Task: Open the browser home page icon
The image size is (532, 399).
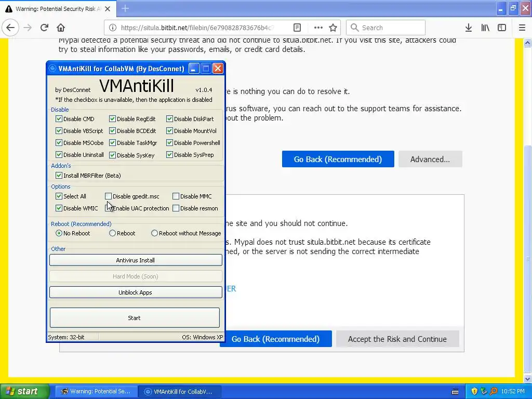Action: [61, 28]
